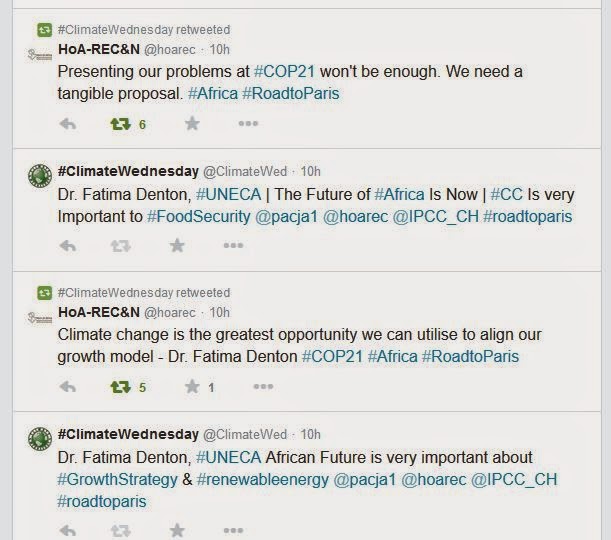
Task: Reply to the Future of Africa Is Now tweet
Action: (68, 245)
